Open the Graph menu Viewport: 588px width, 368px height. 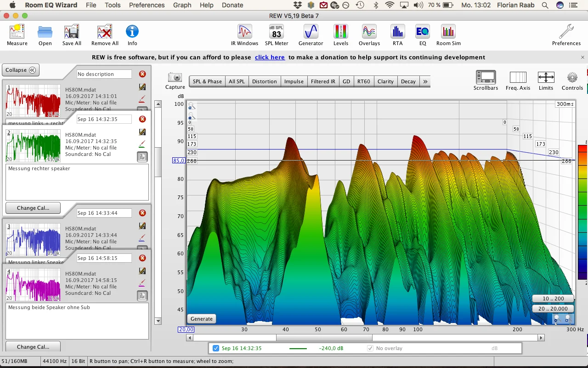click(x=182, y=5)
